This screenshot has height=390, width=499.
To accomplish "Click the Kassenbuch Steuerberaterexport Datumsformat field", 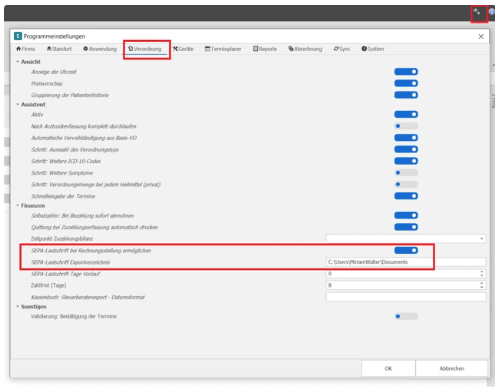I will [x=406, y=297].
